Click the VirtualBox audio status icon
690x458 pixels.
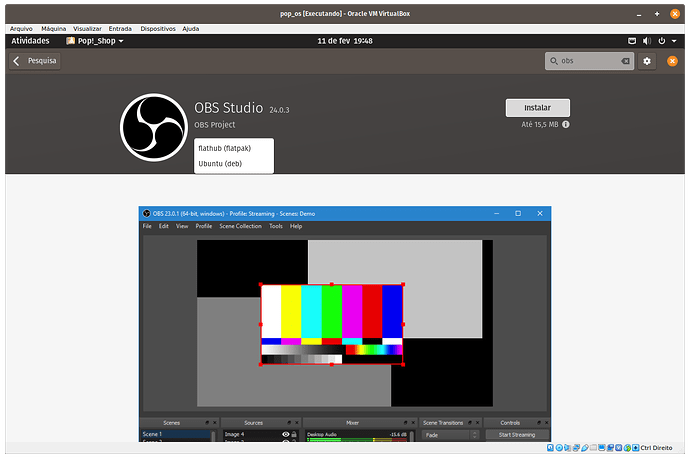[567, 447]
